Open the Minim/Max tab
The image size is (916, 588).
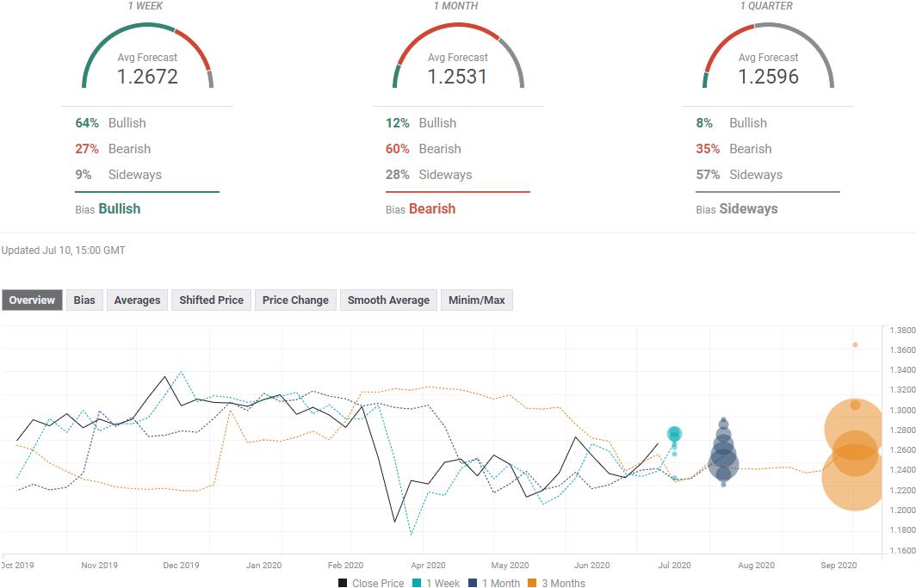pyautogui.click(x=477, y=300)
